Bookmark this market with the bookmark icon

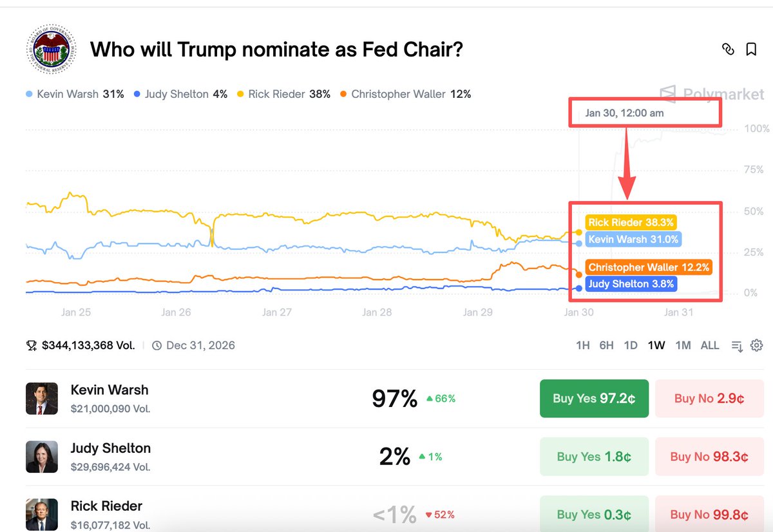coord(751,49)
